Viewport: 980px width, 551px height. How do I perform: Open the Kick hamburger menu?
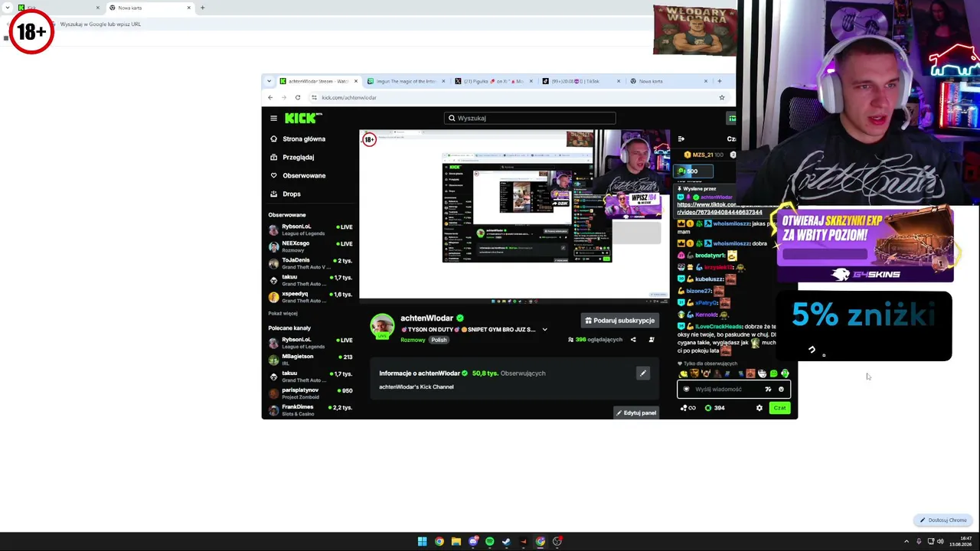coord(273,118)
